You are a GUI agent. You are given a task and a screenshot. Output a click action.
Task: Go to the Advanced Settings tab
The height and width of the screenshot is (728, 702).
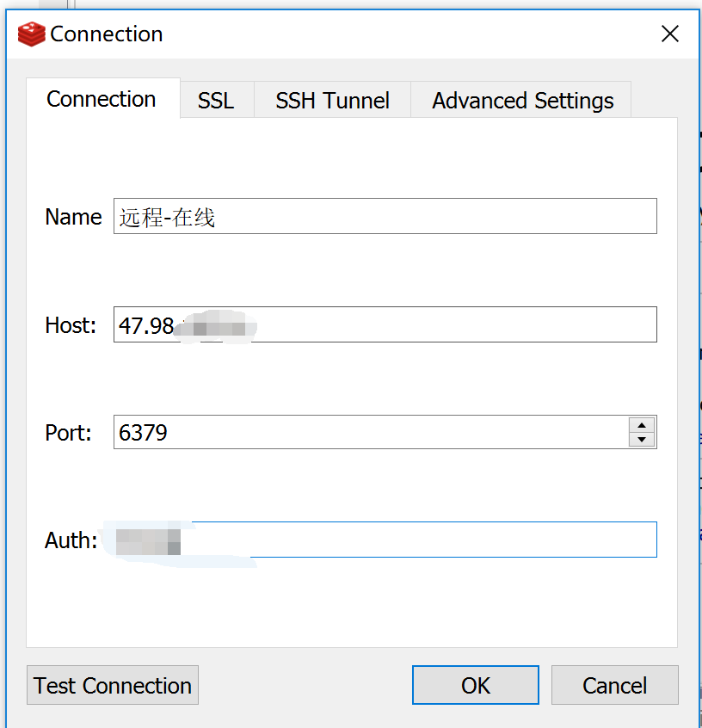522,101
